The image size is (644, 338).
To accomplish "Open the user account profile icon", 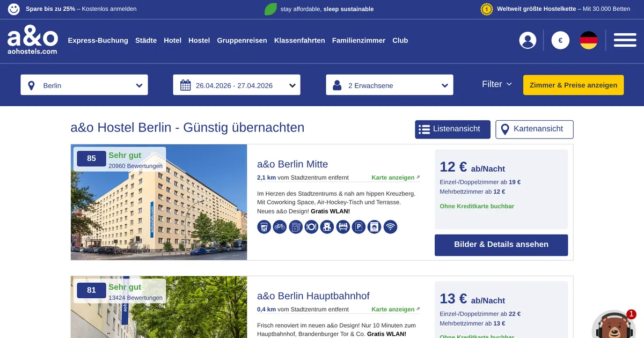I will tap(528, 40).
